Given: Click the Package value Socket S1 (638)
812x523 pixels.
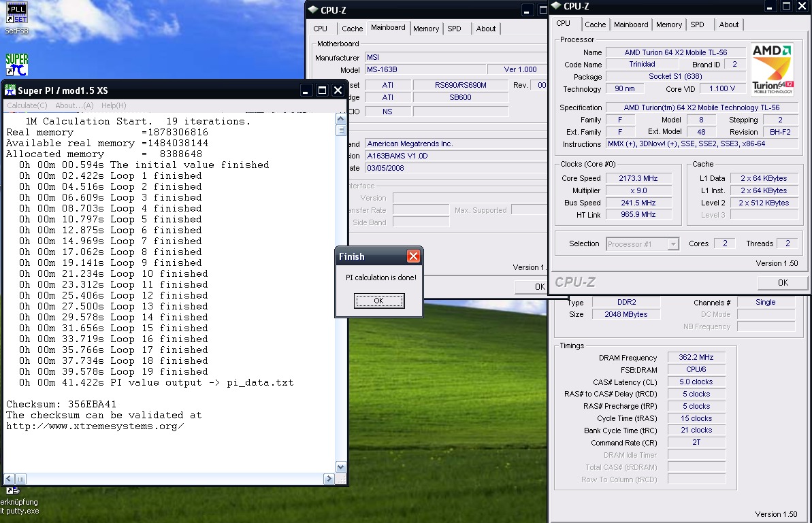Looking at the screenshot, I should click(x=675, y=76).
